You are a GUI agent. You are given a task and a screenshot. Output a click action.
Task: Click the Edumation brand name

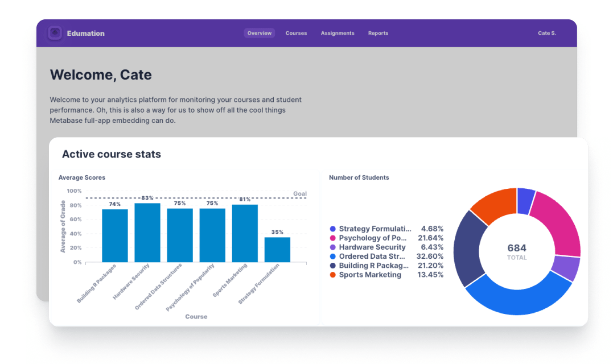coord(85,33)
